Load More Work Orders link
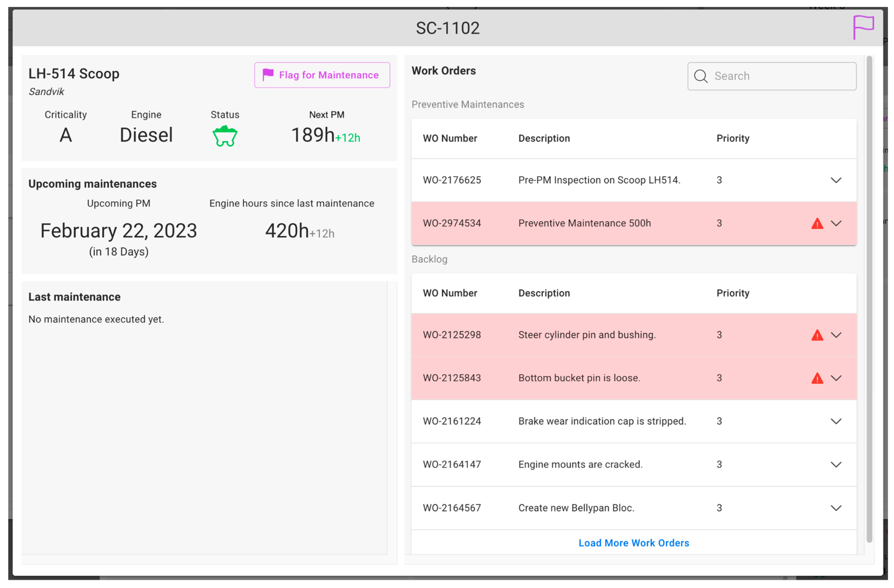The height and width of the screenshot is (588, 894). pos(634,543)
